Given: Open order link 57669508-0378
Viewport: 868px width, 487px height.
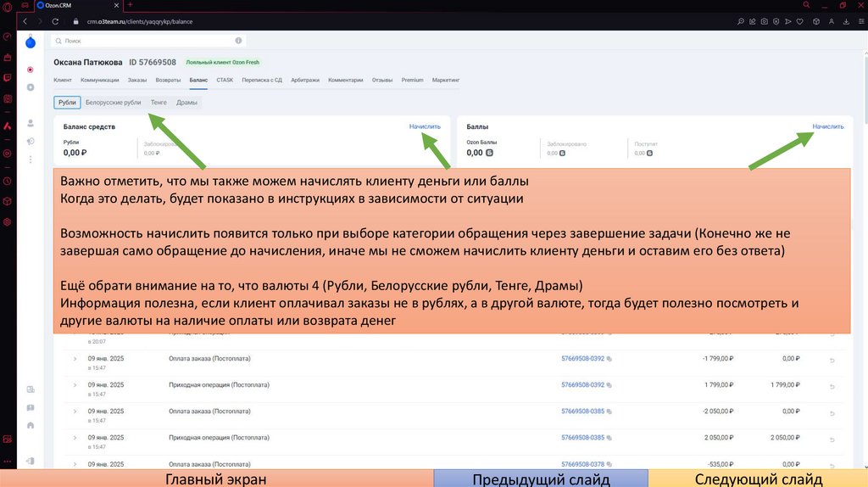Looking at the screenshot, I should coord(583,464).
